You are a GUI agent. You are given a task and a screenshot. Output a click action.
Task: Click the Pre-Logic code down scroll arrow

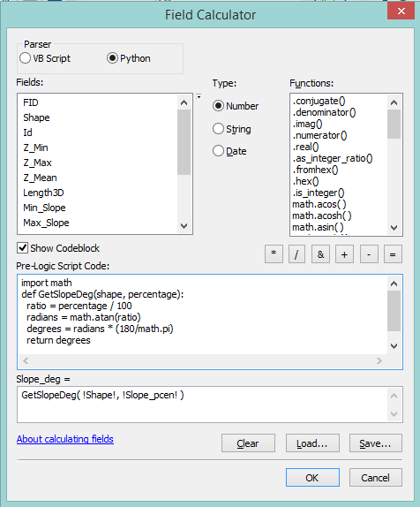click(394, 346)
